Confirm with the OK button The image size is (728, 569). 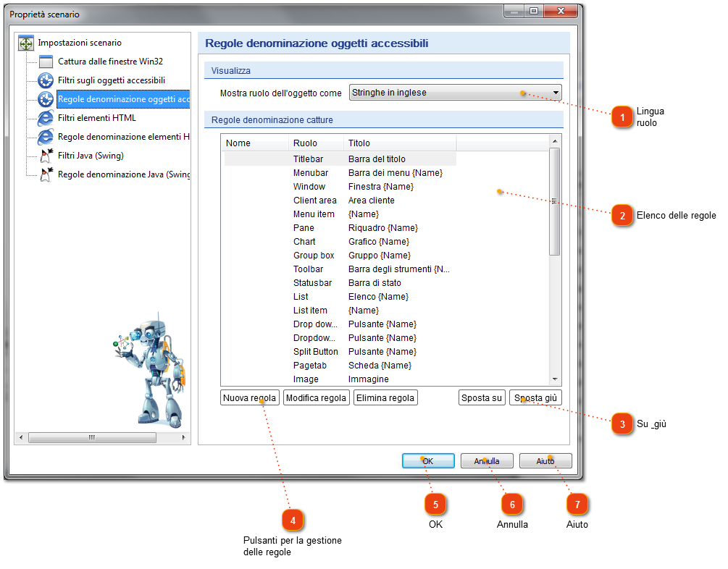tap(428, 461)
